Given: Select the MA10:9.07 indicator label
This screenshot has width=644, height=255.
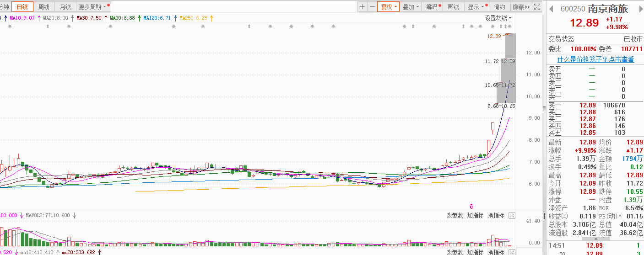Looking at the screenshot, I should [x=22, y=18].
